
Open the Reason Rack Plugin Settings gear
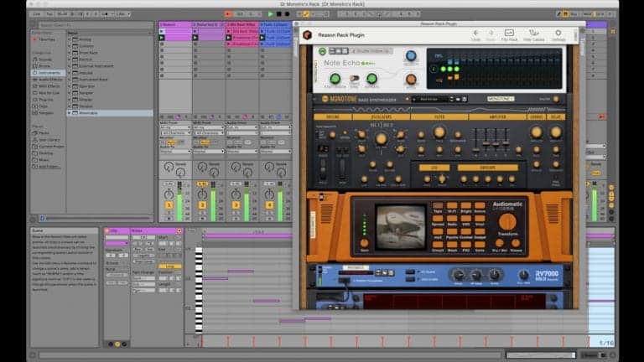click(x=558, y=33)
